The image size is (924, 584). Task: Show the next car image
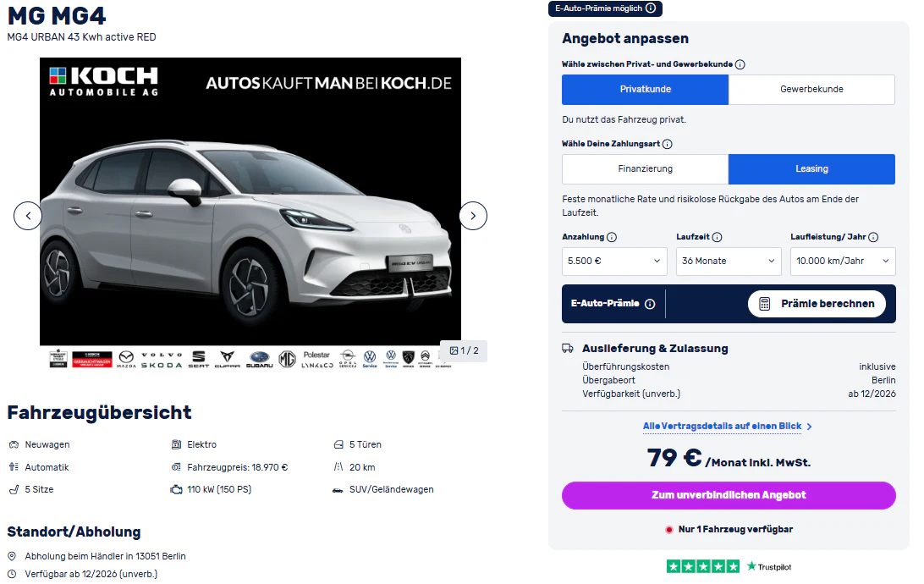pos(473,216)
